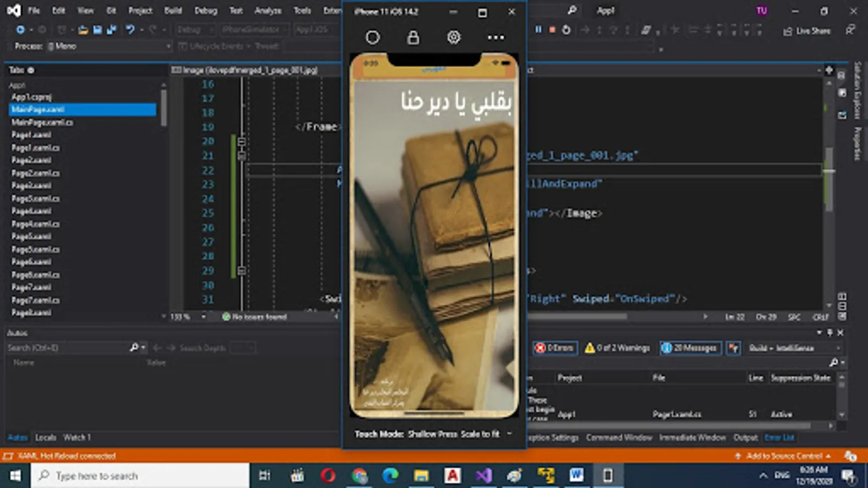Click the simulator Lock icon

pyautogui.click(x=413, y=37)
